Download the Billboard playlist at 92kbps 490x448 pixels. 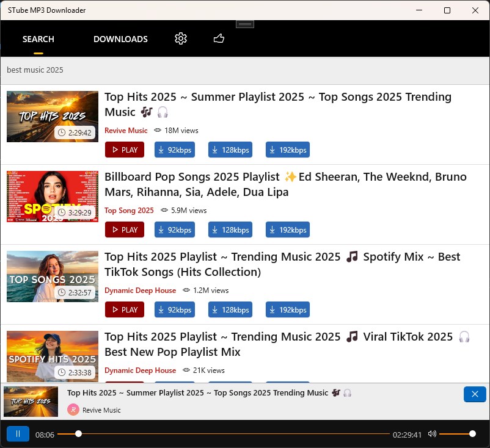tap(175, 229)
